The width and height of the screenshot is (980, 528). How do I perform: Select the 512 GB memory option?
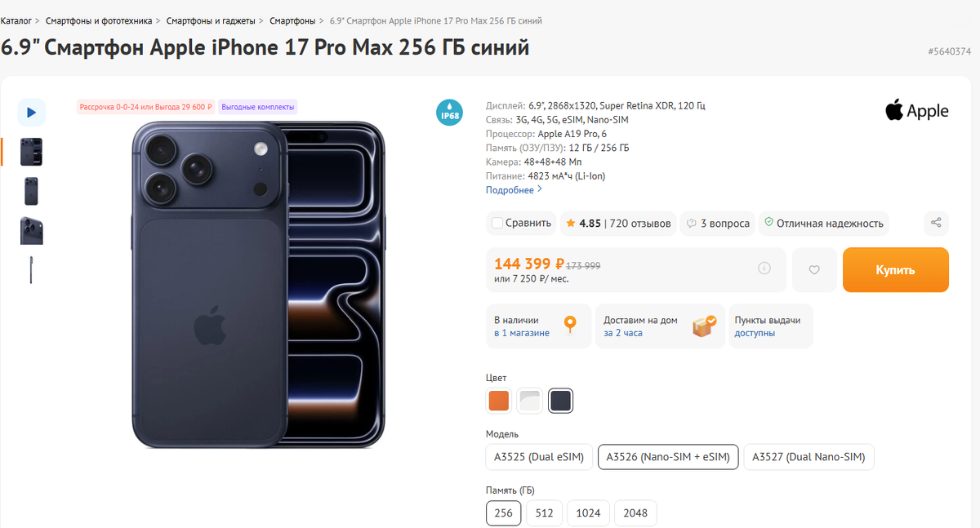pos(544,512)
